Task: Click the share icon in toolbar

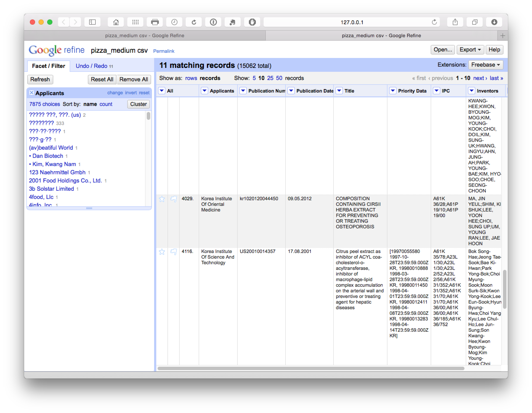Action: (x=455, y=22)
